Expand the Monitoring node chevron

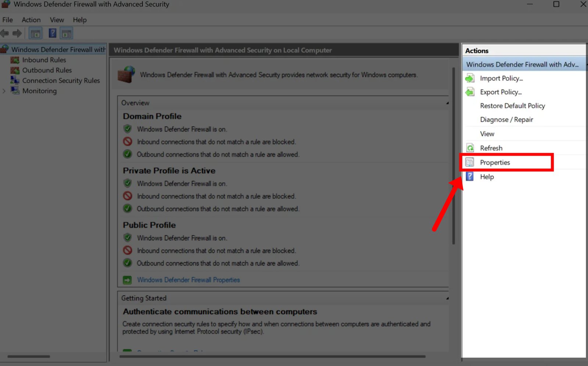pyautogui.click(x=4, y=91)
